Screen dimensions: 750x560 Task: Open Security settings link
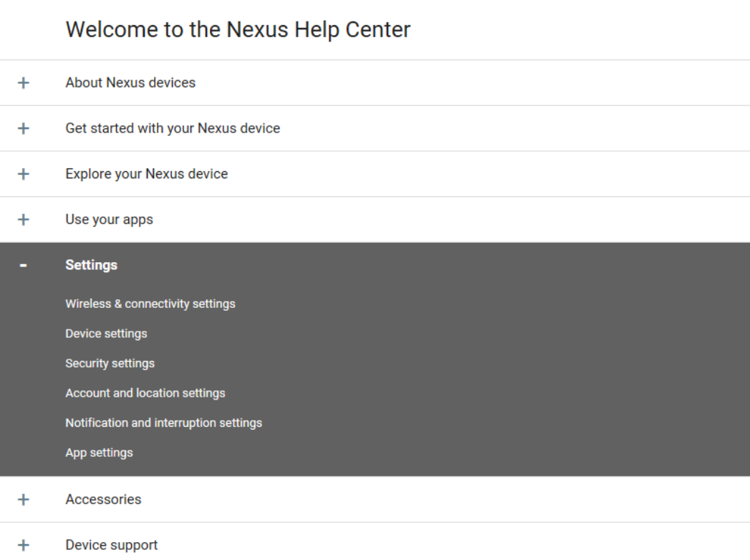110,364
